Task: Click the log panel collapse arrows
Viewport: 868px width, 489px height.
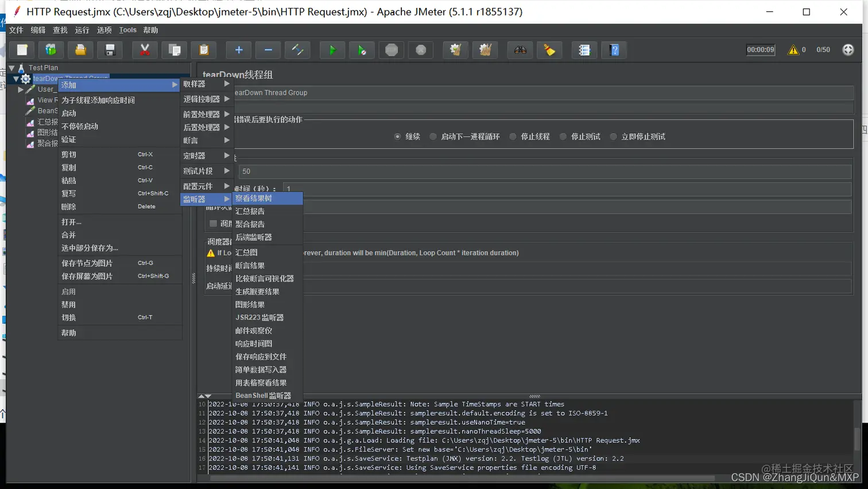Action: click(x=205, y=396)
